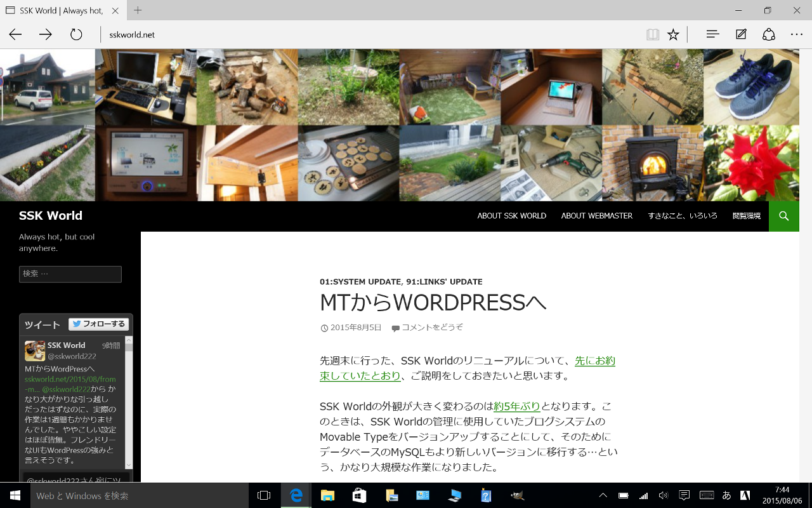Open Reading view book icon

coord(653,35)
